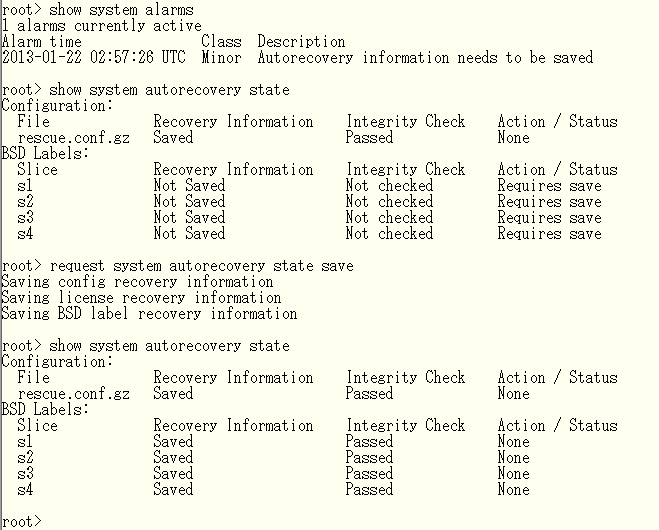The image size is (659, 530).
Task: Click the 'Saving license recovery information' line
Action: pyautogui.click(x=142, y=298)
